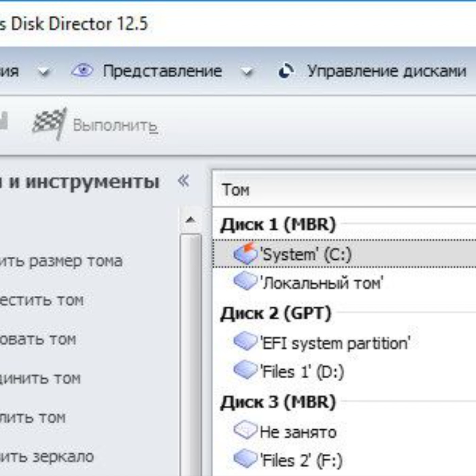Click the Управление дисками icon
Image resolution: width=476 pixels, height=476 pixels.
coord(286,71)
